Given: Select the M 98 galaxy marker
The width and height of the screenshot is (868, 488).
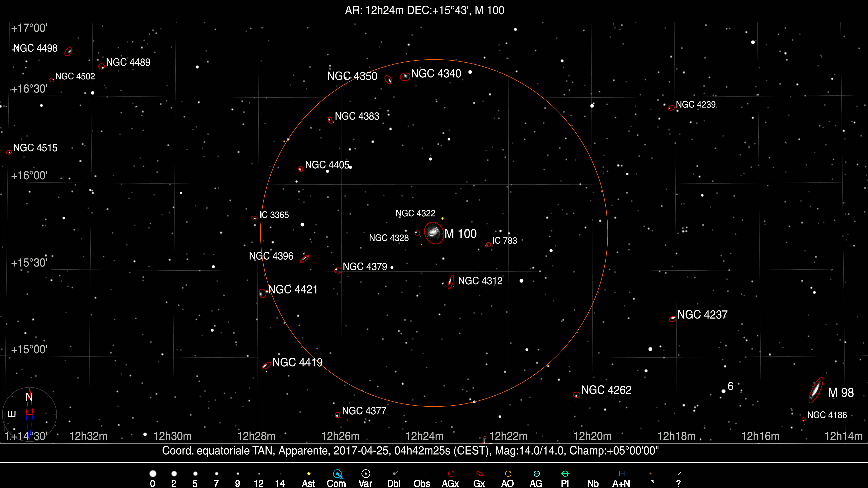Looking at the screenshot, I should pos(816,390).
